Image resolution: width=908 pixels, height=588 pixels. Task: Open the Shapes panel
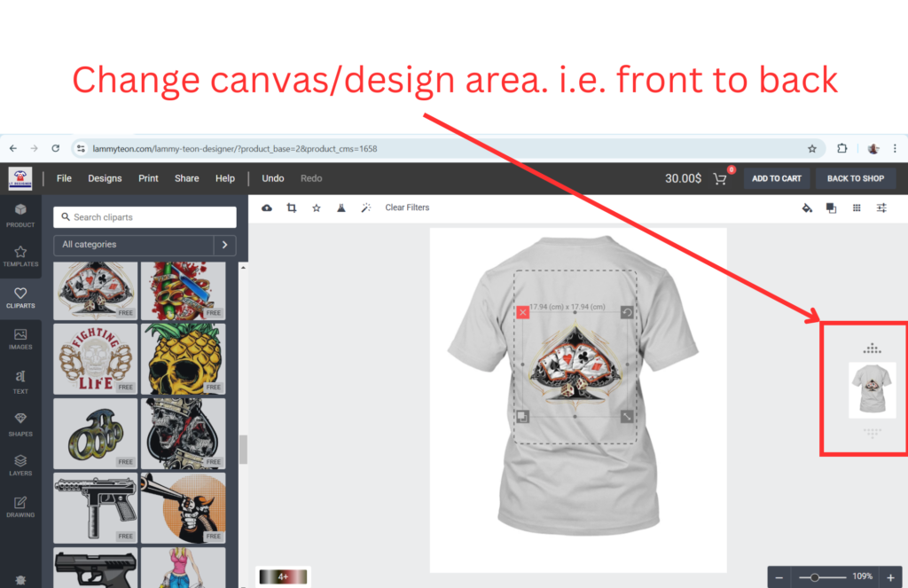[x=20, y=424]
